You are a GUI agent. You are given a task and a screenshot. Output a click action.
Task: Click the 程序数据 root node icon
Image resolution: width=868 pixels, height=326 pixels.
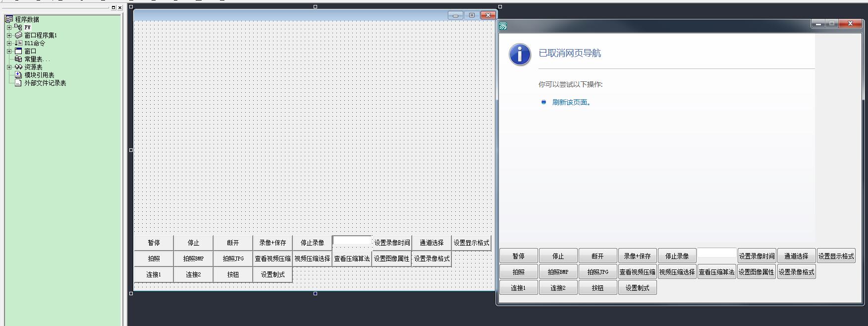tap(9, 19)
